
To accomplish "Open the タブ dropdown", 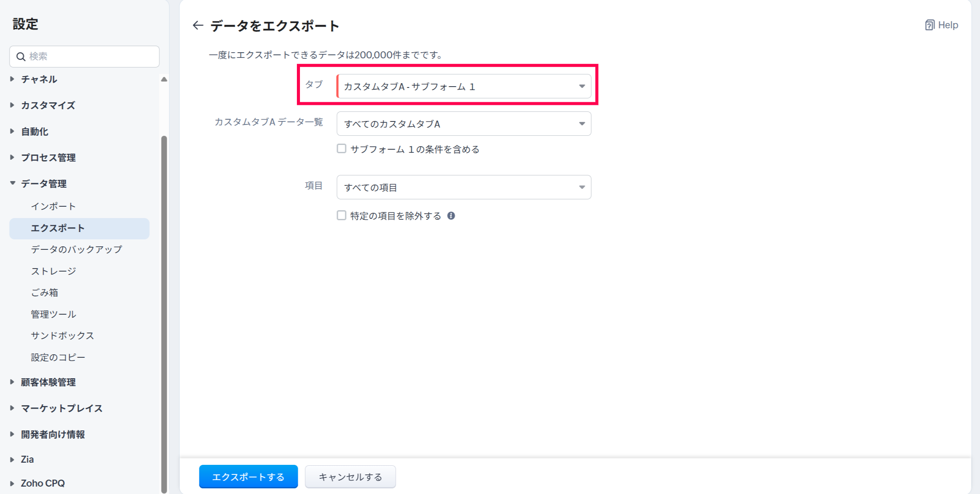I will 464,86.
